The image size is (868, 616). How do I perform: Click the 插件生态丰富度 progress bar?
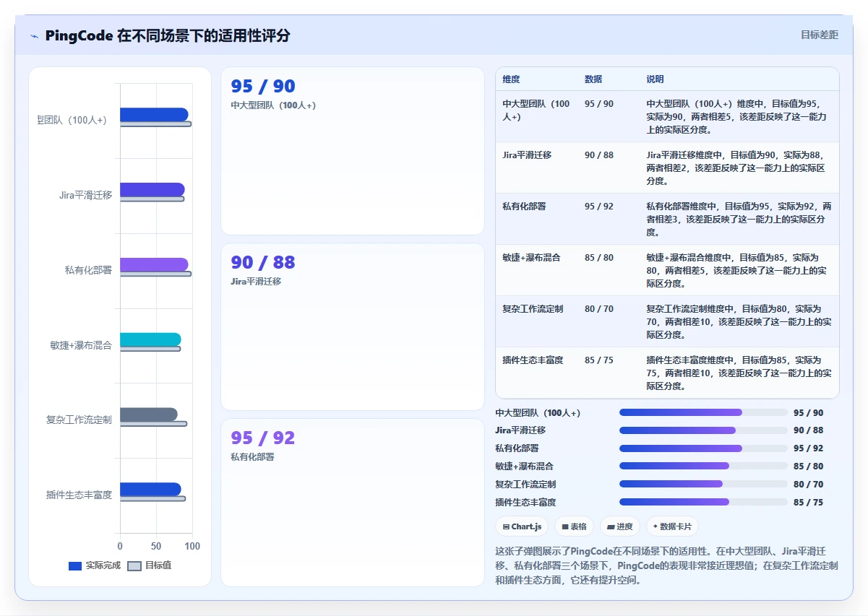click(703, 503)
